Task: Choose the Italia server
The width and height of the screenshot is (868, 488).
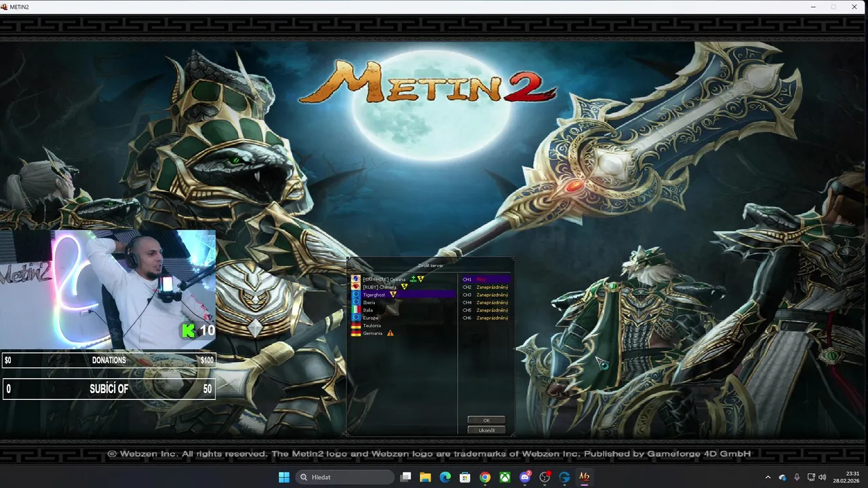Action: pyautogui.click(x=403, y=310)
